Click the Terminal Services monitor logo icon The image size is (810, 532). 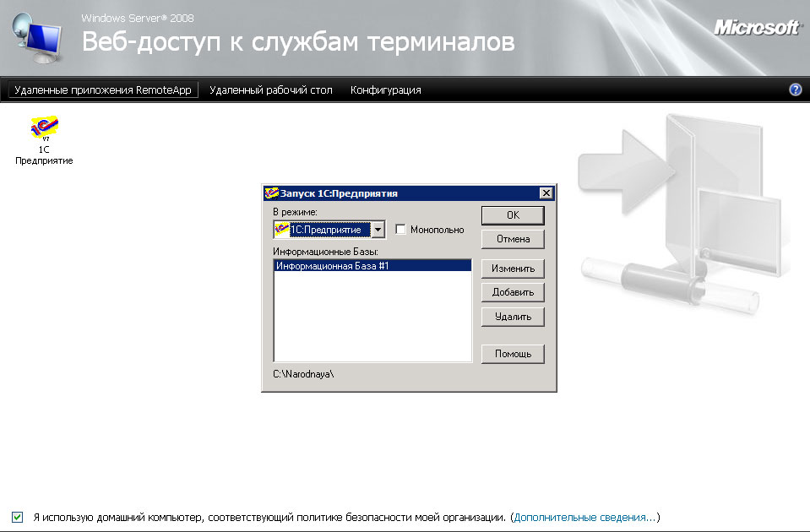pos(36,39)
